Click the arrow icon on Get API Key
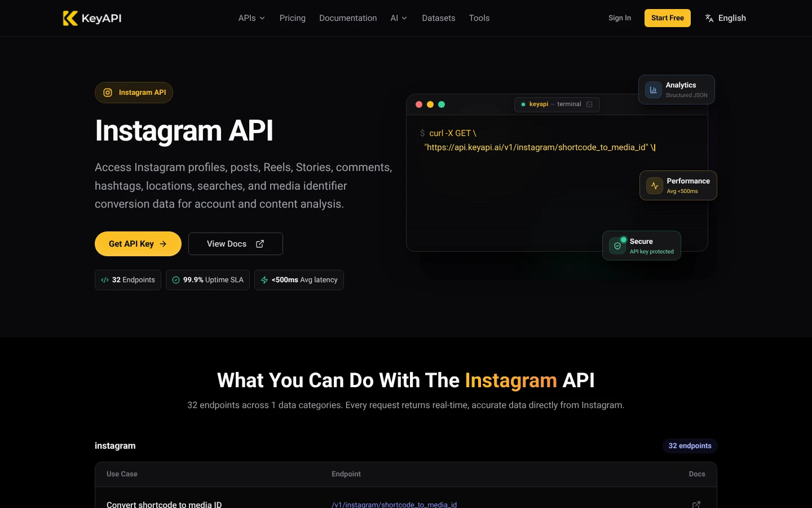Screen dimensions: 812x508 coord(163,244)
